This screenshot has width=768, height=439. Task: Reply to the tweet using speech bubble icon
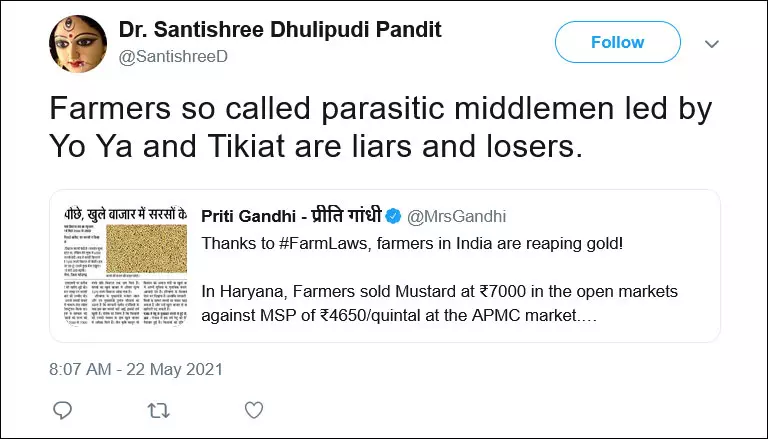tap(62, 410)
